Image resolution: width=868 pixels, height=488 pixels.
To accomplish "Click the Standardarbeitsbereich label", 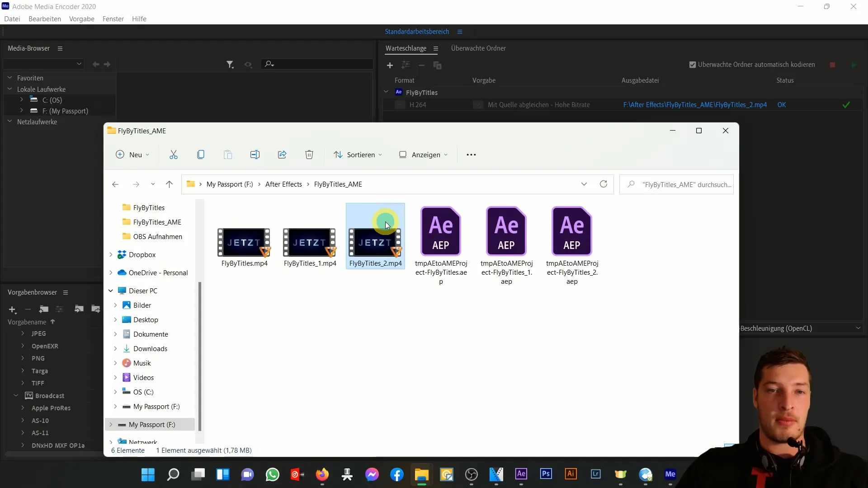I will click(417, 32).
